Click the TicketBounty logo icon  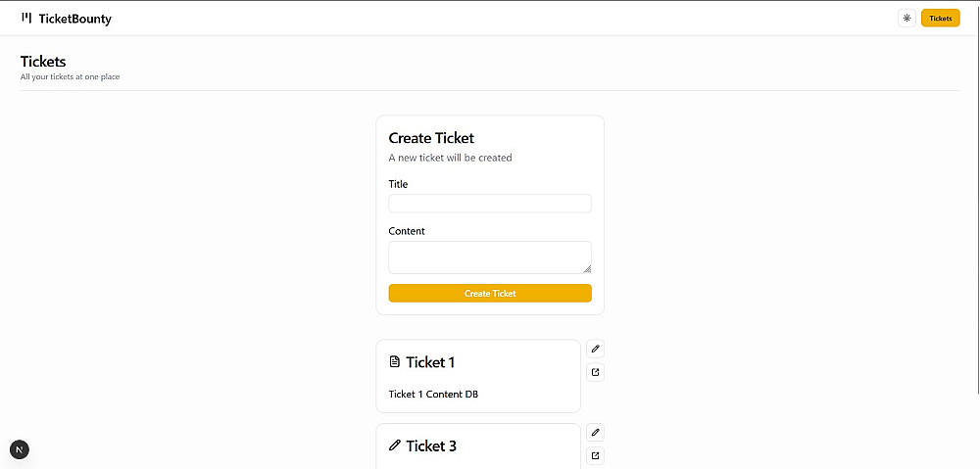(x=26, y=18)
